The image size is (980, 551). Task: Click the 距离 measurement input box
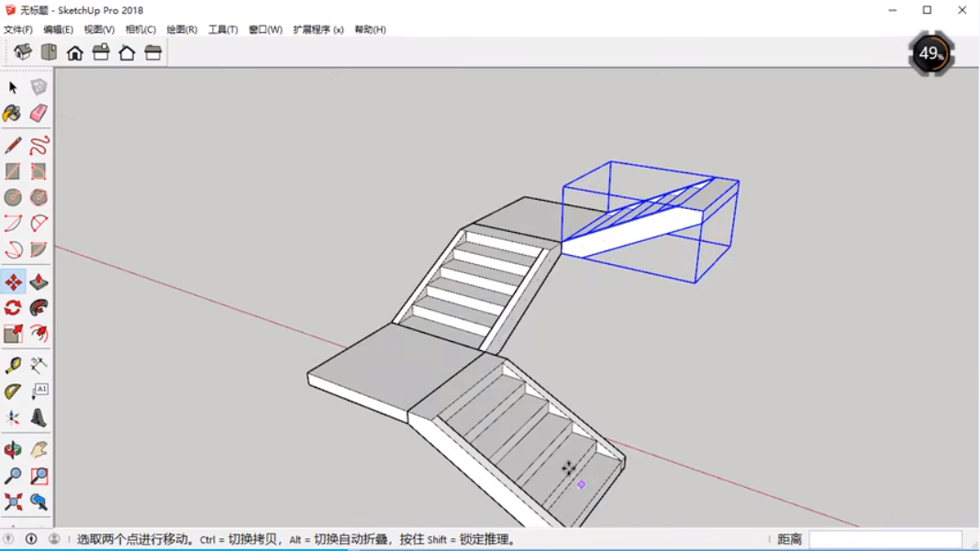click(x=885, y=540)
